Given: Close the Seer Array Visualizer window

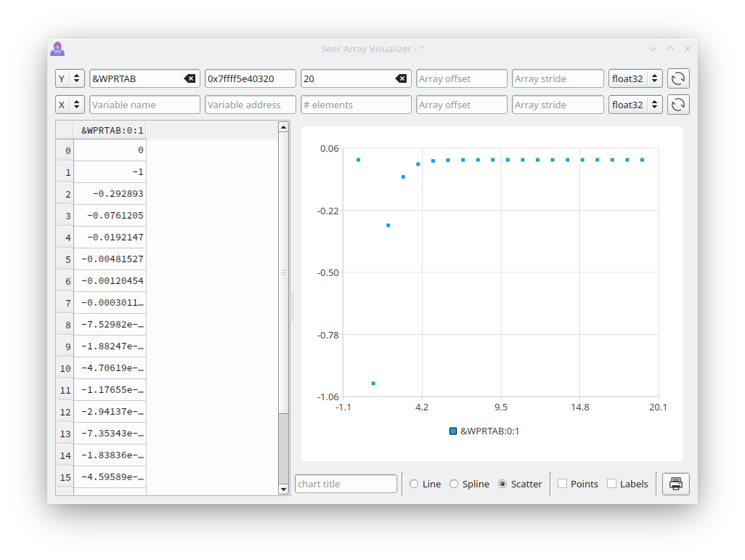Looking at the screenshot, I should pos(688,49).
